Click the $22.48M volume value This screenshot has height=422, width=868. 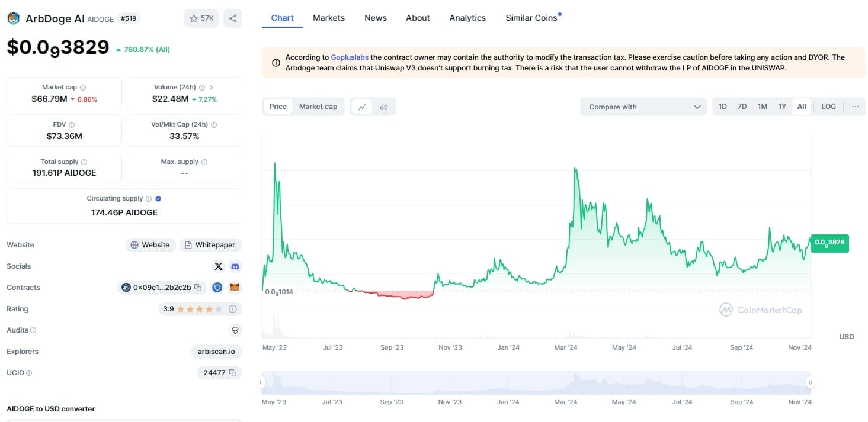(x=170, y=99)
